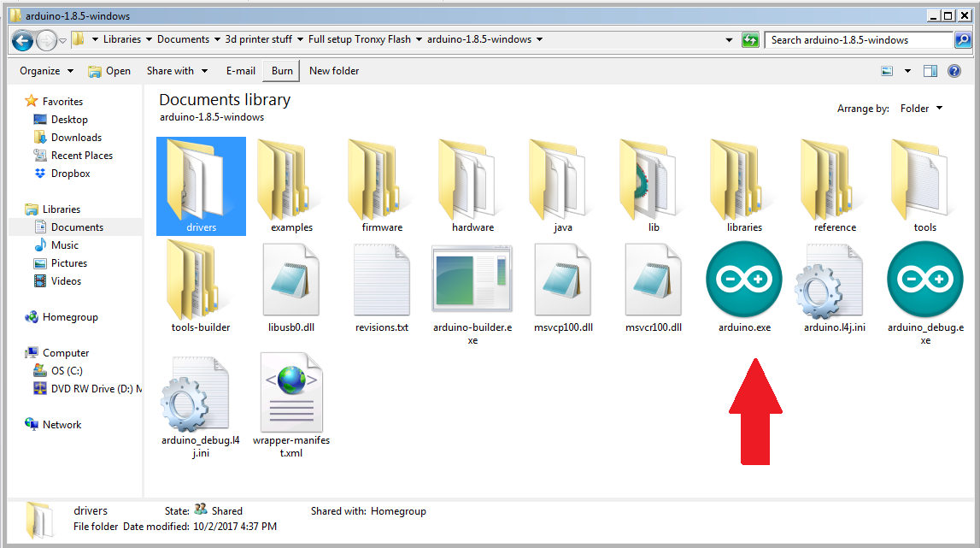
Task: Click the E-mail toolbar button
Action: (241, 71)
